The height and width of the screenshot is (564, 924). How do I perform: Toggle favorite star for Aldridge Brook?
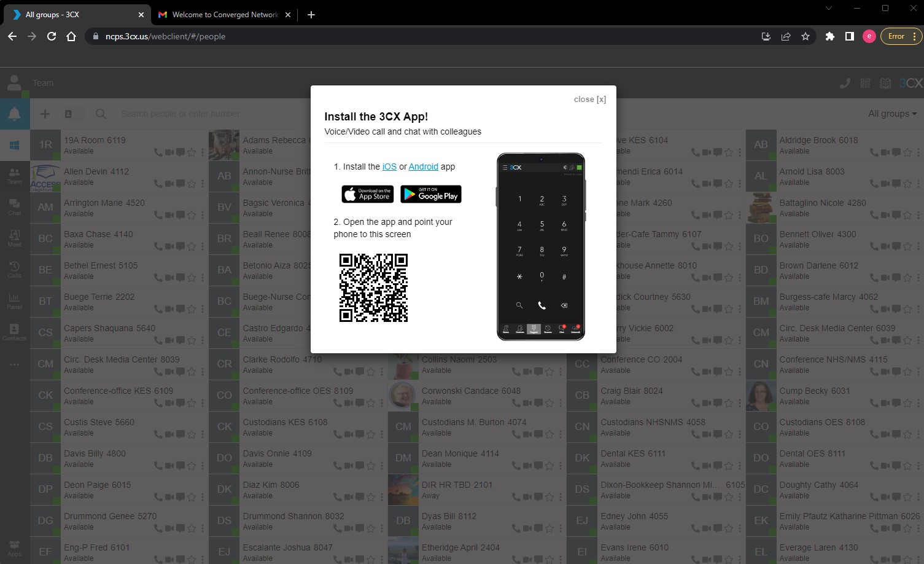click(x=907, y=152)
